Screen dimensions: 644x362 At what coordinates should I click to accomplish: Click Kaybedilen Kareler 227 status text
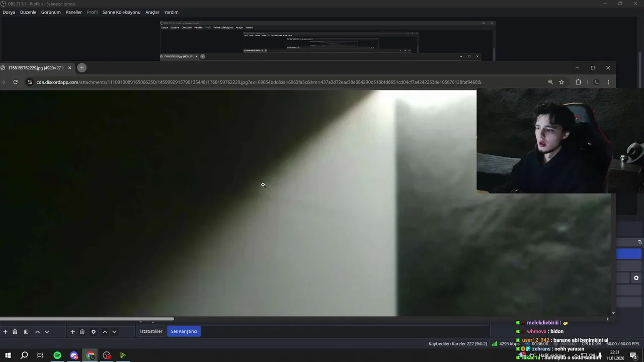pyautogui.click(x=458, y=344)
